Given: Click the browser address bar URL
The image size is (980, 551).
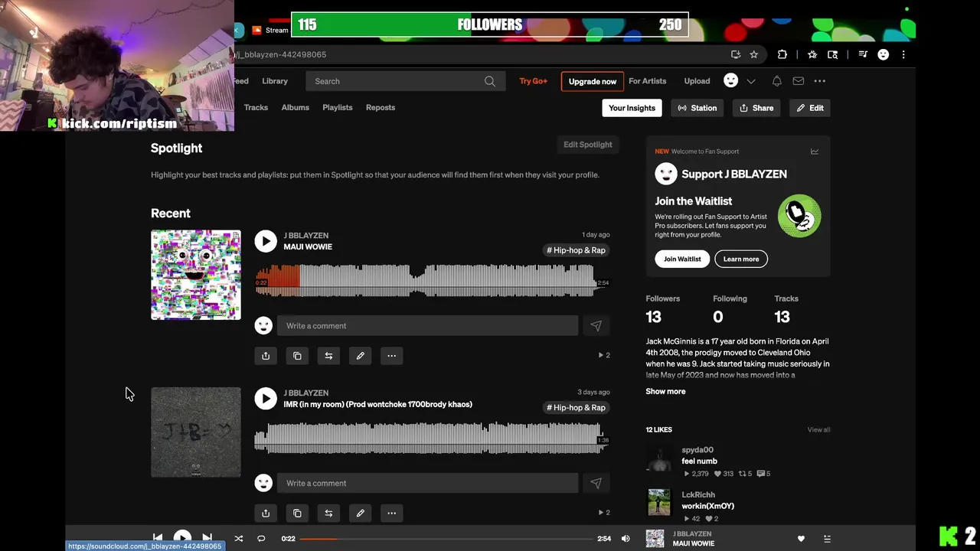Looking at the screenshot, I should click(x=282, y=54).
